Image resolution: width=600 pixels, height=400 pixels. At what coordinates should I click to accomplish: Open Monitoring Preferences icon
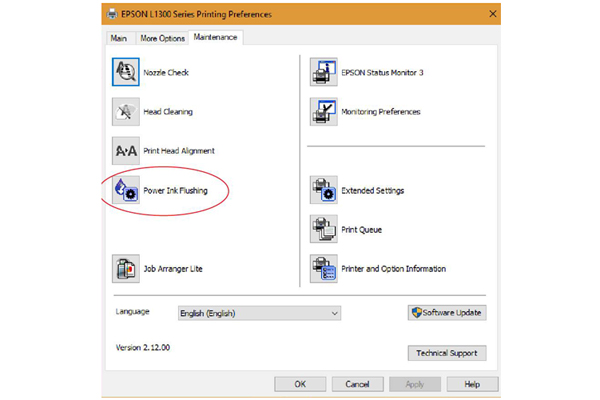[x=324, y=111]
